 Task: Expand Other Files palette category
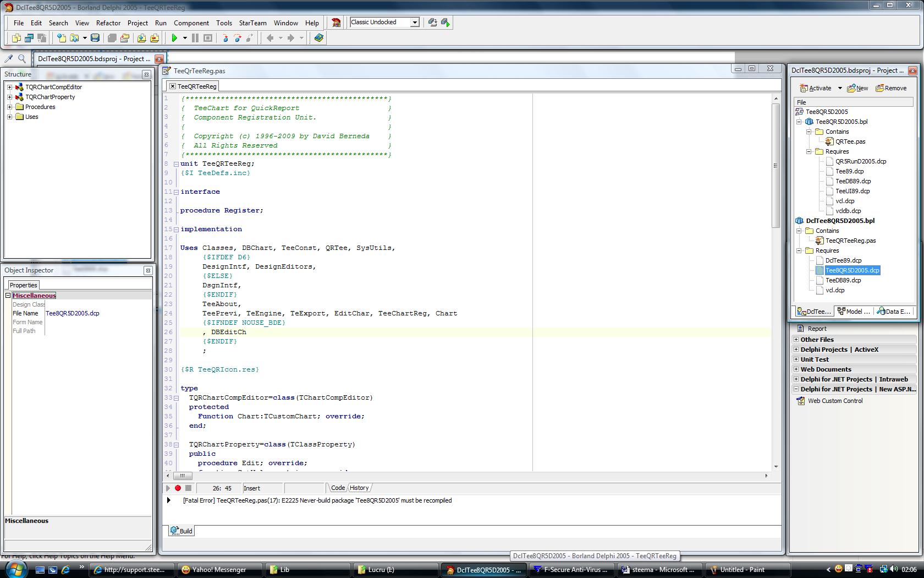click(796, 340)
